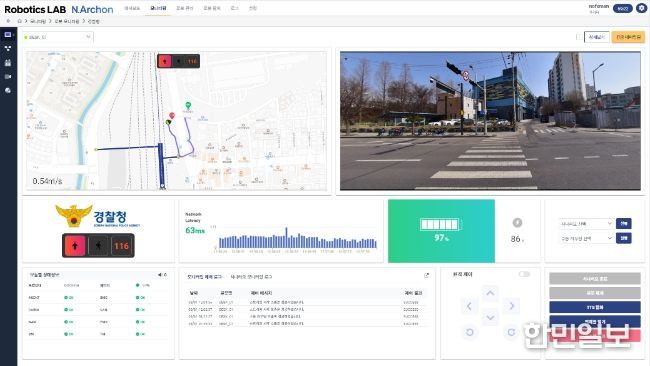The width and height of the screenshot is (650, 366).
Task: Open the first tab in top navigation
Action: [x=132, y=8]
